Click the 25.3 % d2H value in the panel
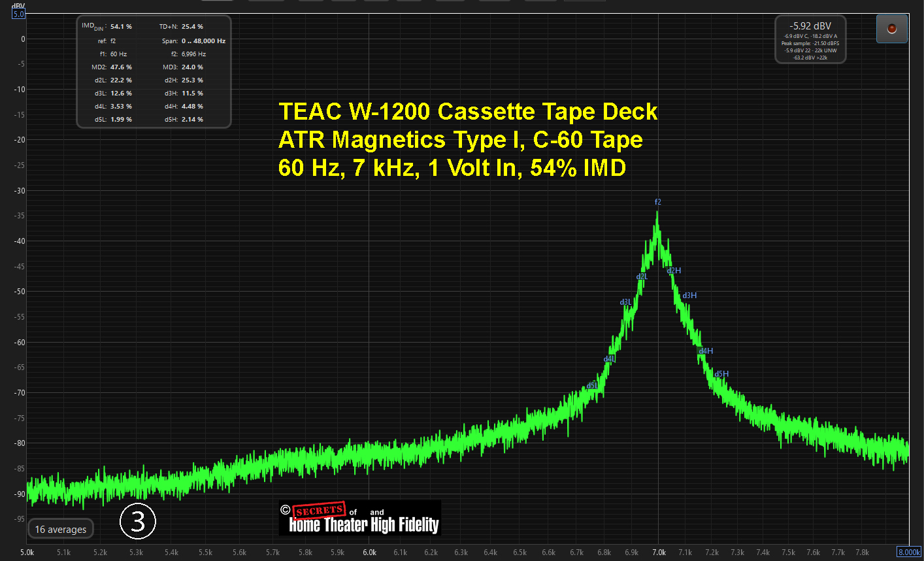This screenshot has width=924, height=561. (192, 80)
